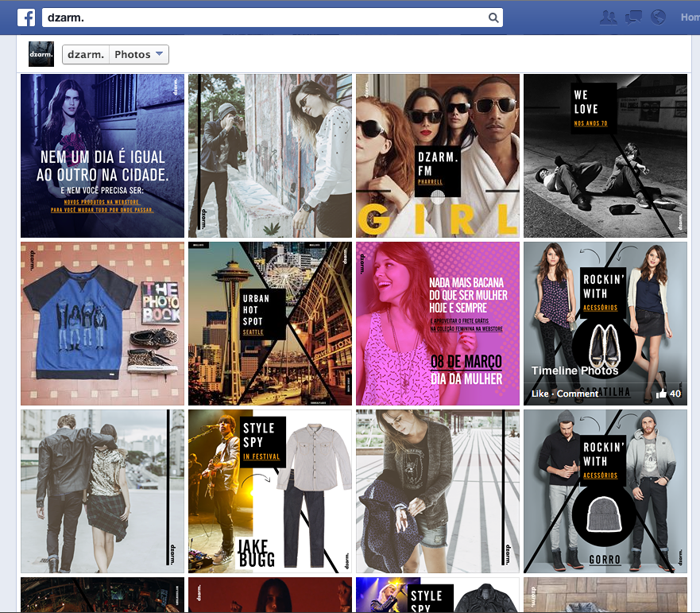Open the 'We Love nos anos 70' photo
Viewport: 700px width, 613px height.
click(x=605, y=156)
